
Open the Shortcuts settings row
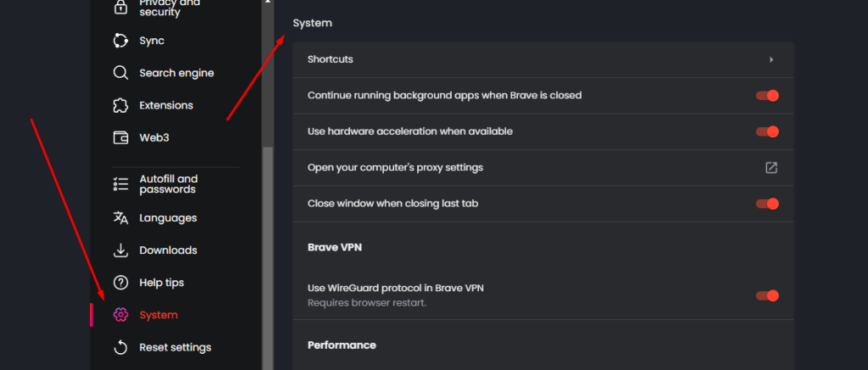click(x=543, y=60)
